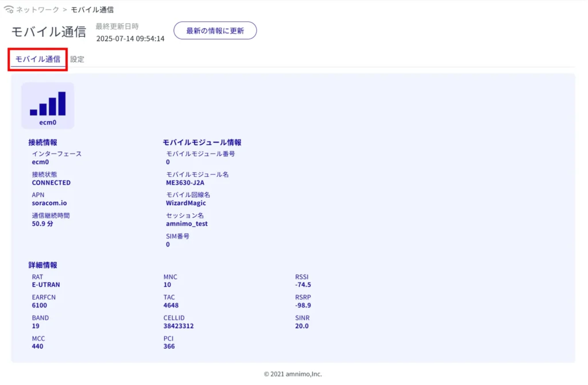The height and width of the screenshot is (385, 588).
Task: Open the 設定 tab
Action: coord(77,59)
